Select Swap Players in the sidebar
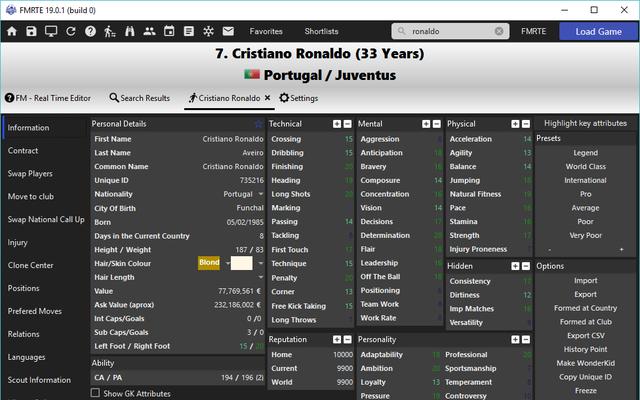Viewport: 640px width, 400px height. pyautogui.click(x=30, y=173)
